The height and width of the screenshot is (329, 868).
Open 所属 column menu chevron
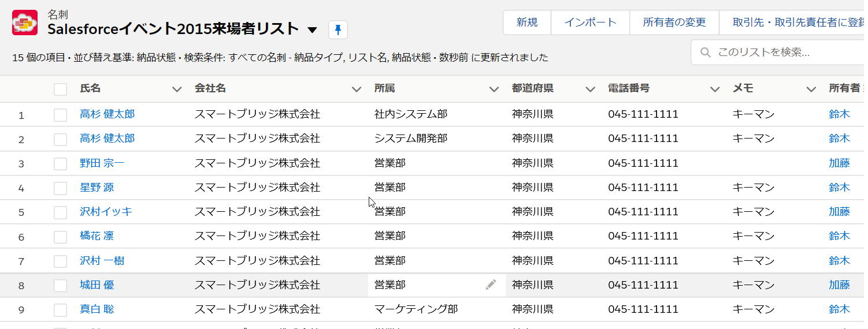click(494, 89)
